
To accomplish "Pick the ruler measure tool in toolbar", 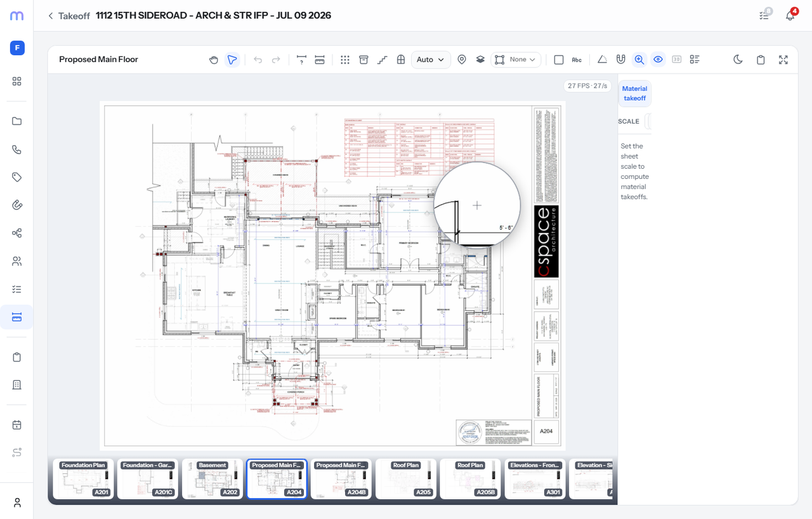I will (320, 60).
